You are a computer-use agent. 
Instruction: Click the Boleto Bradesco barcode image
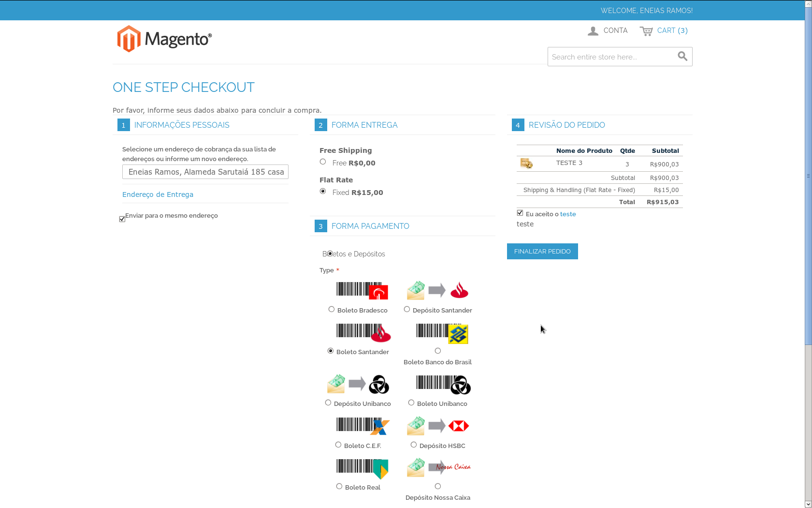coord(362,290)
